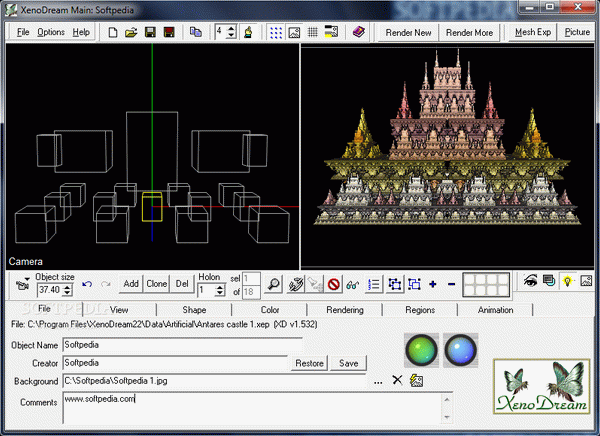Image resolution: width=600 pixels, height=436 pixels.
Task: Click the Background path field
Action: tap(214, 381)
